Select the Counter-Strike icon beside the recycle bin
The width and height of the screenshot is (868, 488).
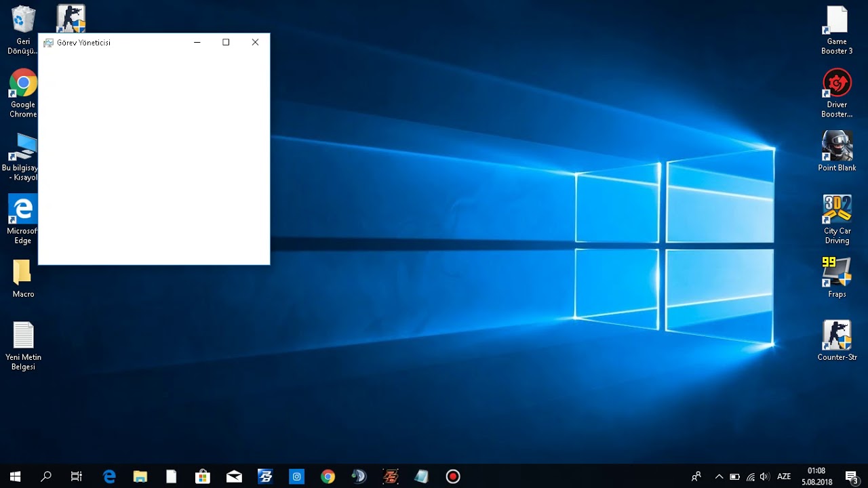pyautogui.click(x=71, y=18)
